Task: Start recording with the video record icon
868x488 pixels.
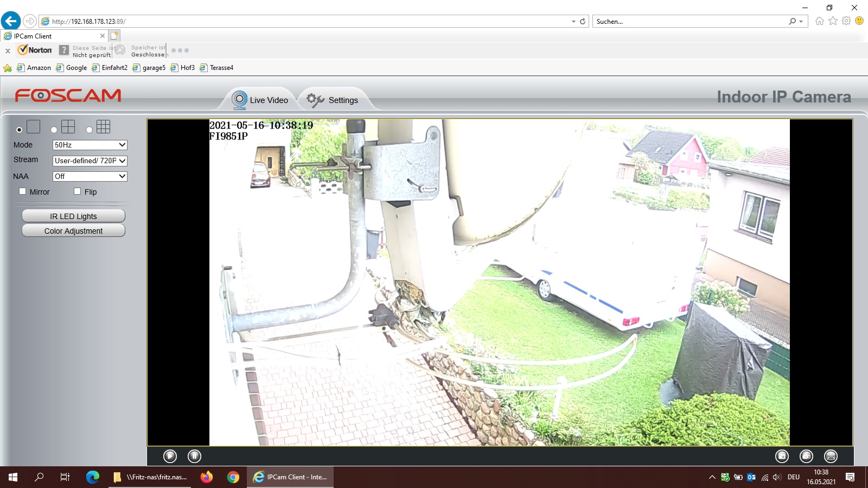Action: (806, 457)
